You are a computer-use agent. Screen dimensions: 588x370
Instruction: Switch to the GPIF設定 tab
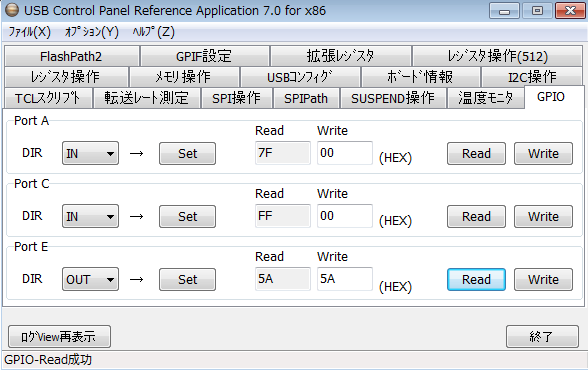point(204,56)
